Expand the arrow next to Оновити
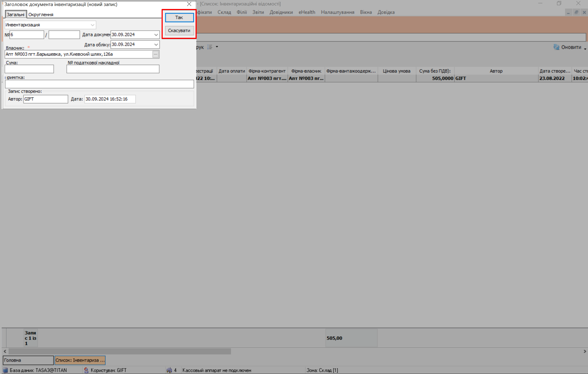 (585, 48)
